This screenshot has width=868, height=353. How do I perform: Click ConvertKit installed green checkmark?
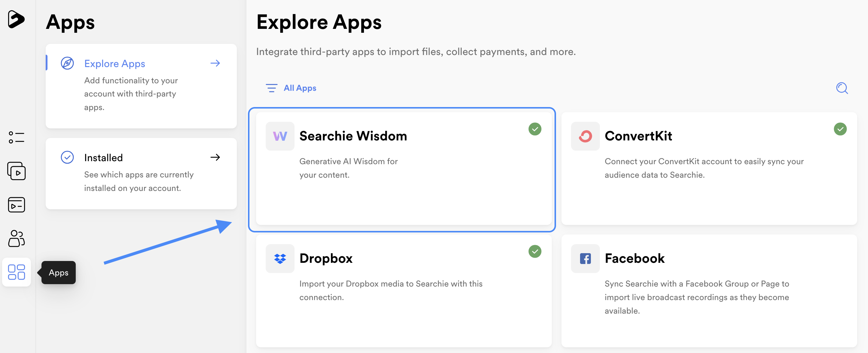click(x=840, y=129)
